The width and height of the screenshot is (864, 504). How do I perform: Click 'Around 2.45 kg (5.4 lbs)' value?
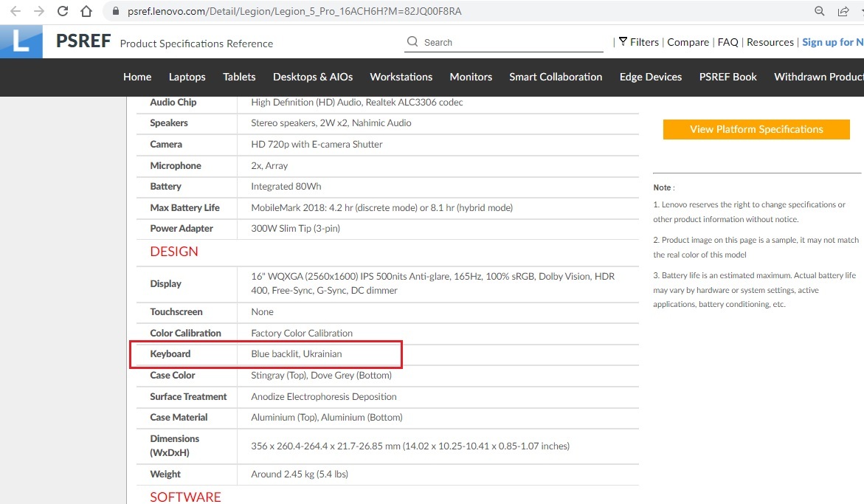click(300, 474)
